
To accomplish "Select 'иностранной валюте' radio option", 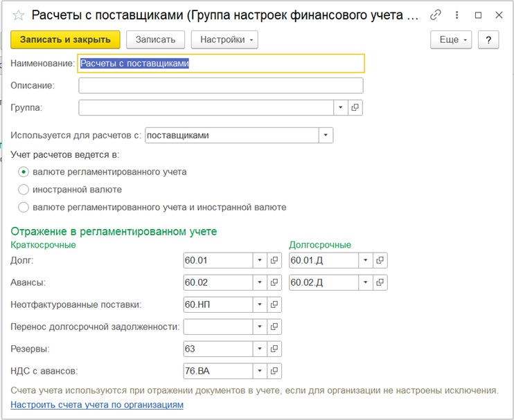I will point(24,190).
